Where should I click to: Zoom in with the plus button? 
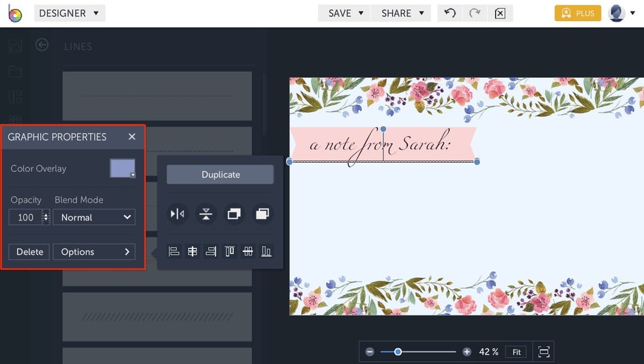point(467,352)
